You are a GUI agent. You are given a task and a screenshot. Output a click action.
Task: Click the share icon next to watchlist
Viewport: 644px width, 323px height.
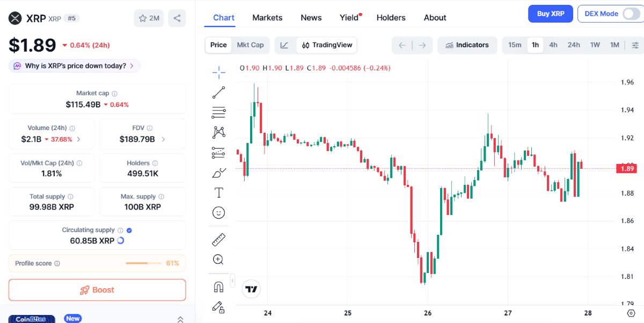[x=177, y=18]
